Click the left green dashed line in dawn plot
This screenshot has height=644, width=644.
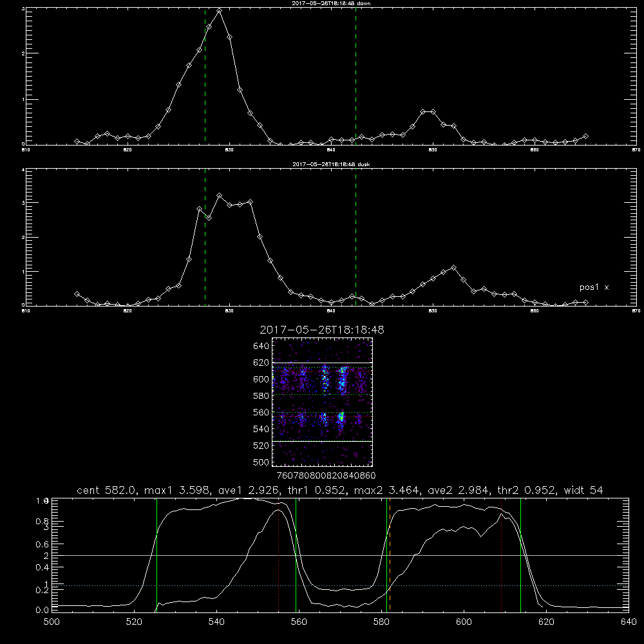[205, 76]
